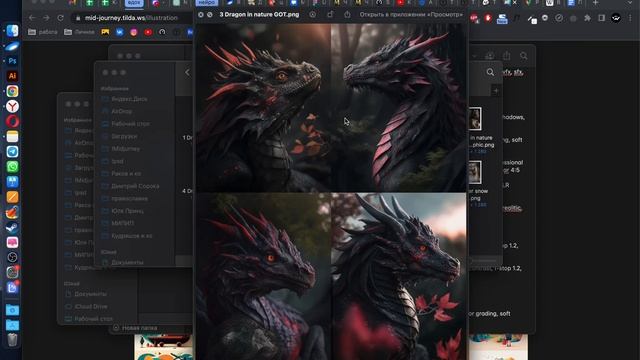This screenshot has height=360, width=640.
Task: Go back in the browser
Action: (32, 18)
